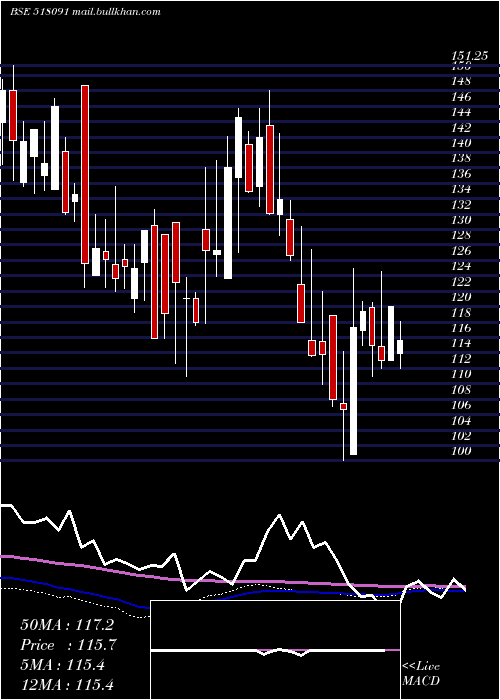Click the 130 price axis label
Image resolution: width=500 pixels, height=700 pixels.
click(461, 220)
